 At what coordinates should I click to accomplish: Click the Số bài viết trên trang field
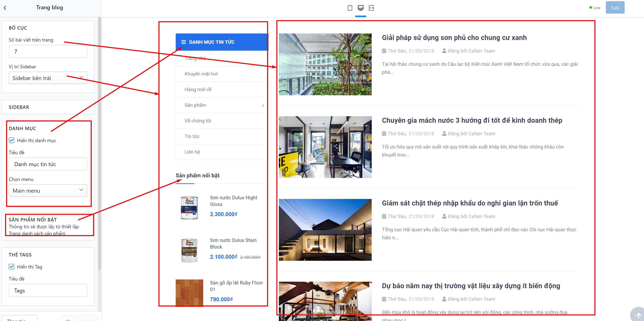pyautogui.click(x=48, y=51)
